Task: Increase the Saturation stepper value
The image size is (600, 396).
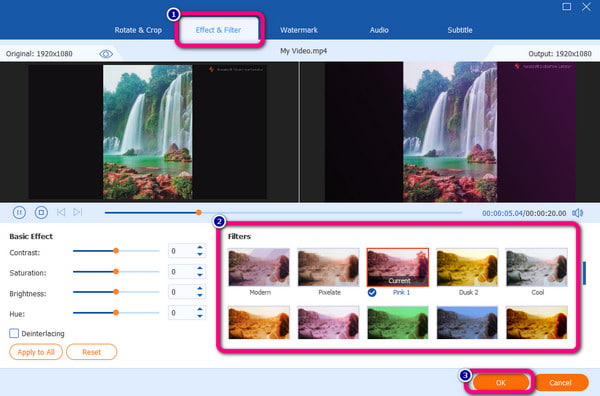Action: (200, 268)
